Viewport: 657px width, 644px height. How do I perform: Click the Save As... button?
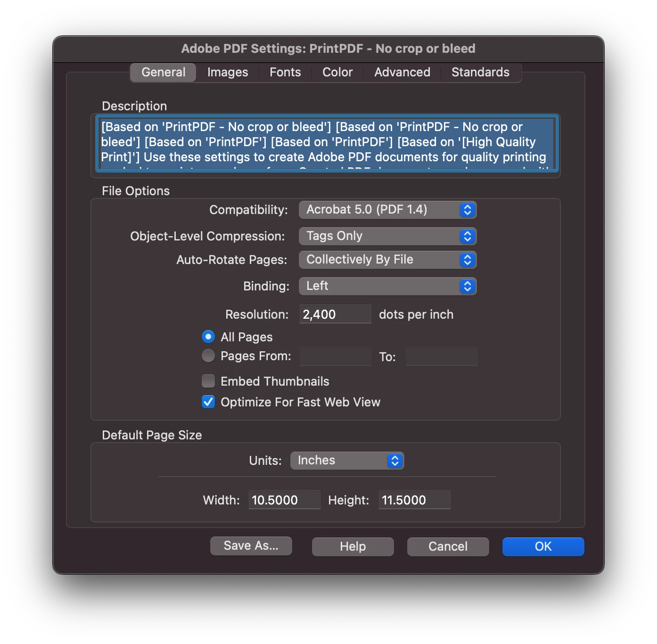pyautogui.click(x=251, y=546)
